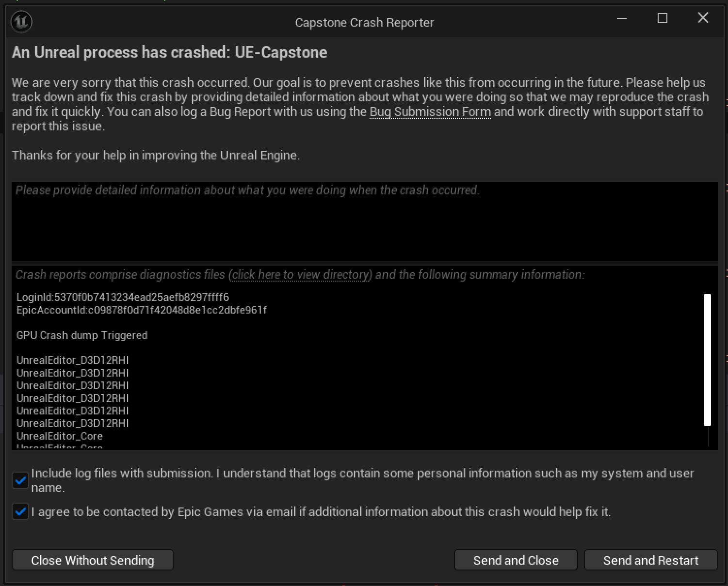Focus the crash description text box
This screenshot has width=728, height=586.
(x=364, y=222)
